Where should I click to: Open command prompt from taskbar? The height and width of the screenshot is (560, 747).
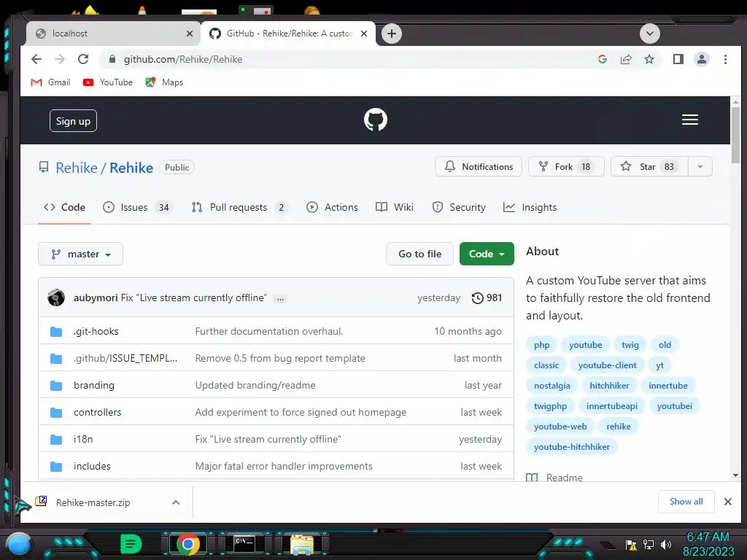tap(244, 542)
